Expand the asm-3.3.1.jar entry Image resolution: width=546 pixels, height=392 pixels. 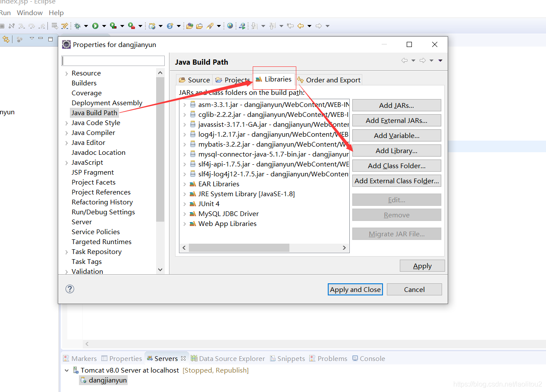[185, 105]
